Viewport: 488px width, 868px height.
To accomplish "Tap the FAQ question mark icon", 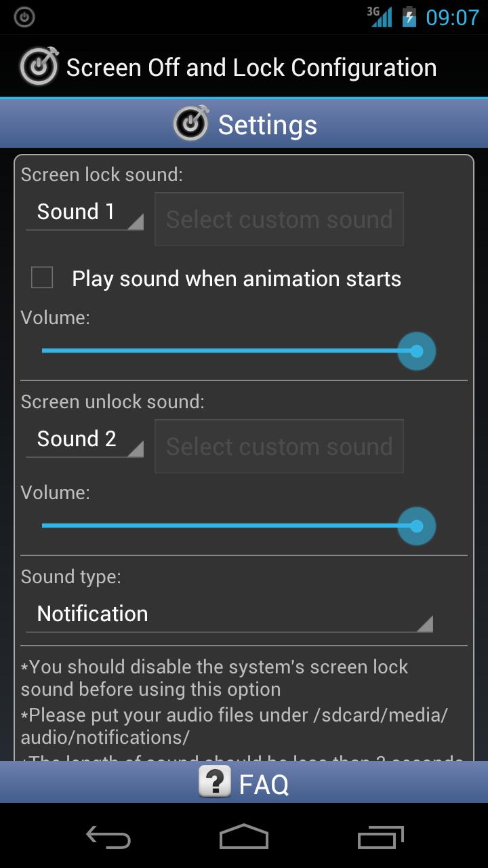I will [215, 782].
